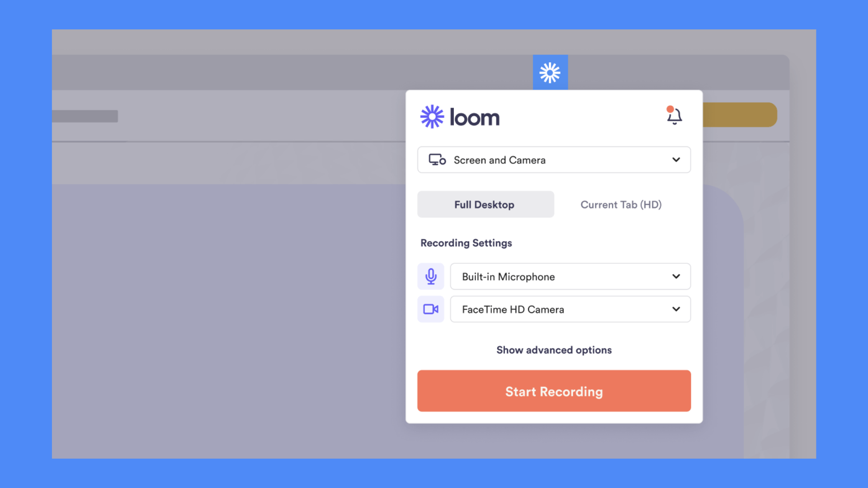Click the Loom extension icon in toolbar
Image resolution: width=868 pixels, height=488 pixels.
[550, 72]
